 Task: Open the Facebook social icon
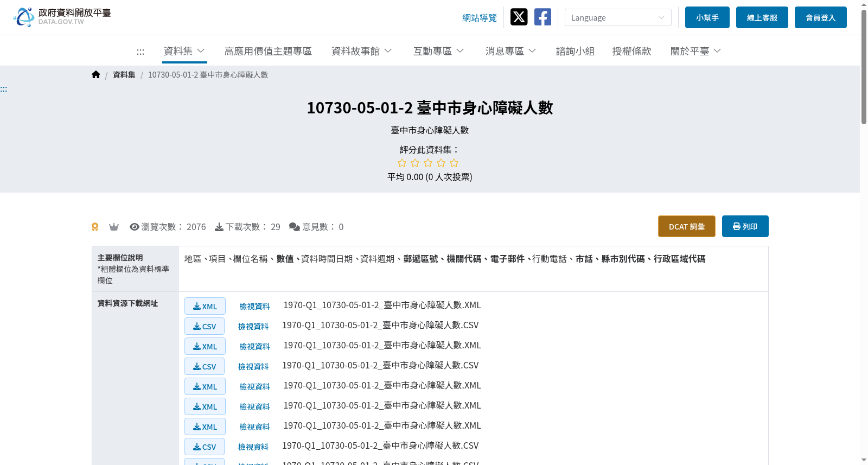[x=542, y=17]
